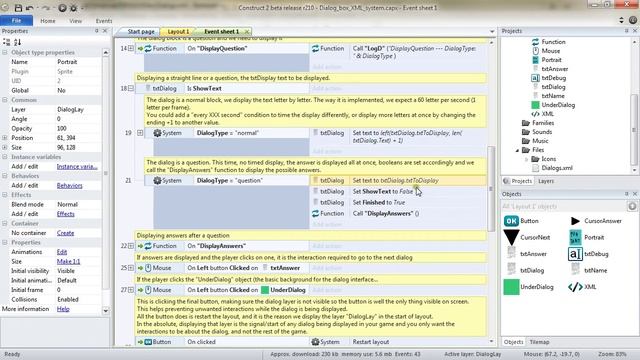Click the Undo arrow icon
The height and width of the screenshot is (360, 640).
pyautogui.click(x=30, y=8)
